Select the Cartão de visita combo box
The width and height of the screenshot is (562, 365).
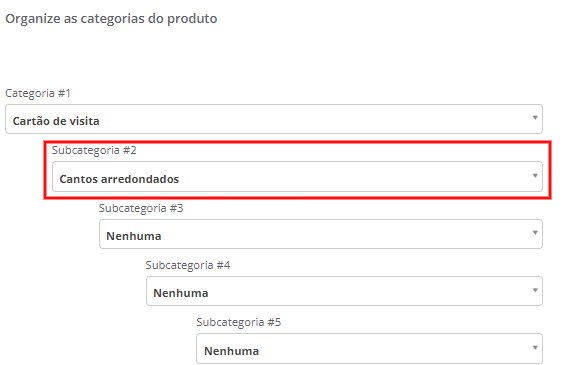pos(274,119)
